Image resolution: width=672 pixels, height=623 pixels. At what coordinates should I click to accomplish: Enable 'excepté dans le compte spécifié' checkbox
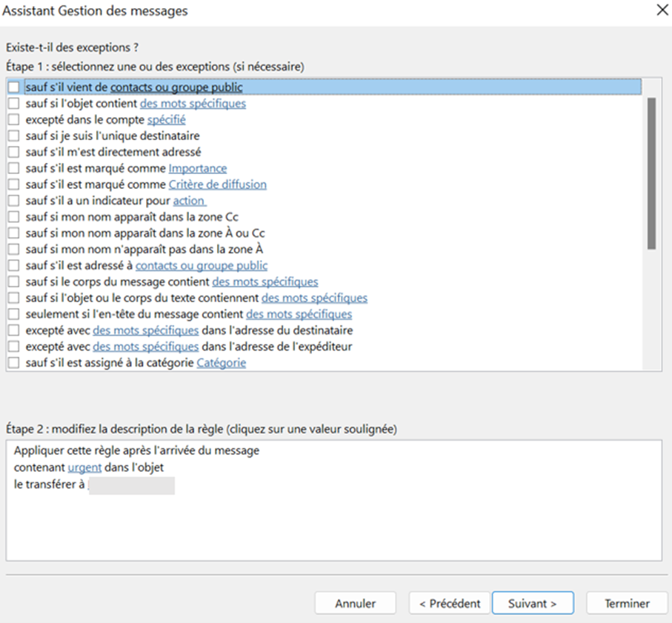tap(14, 119)
